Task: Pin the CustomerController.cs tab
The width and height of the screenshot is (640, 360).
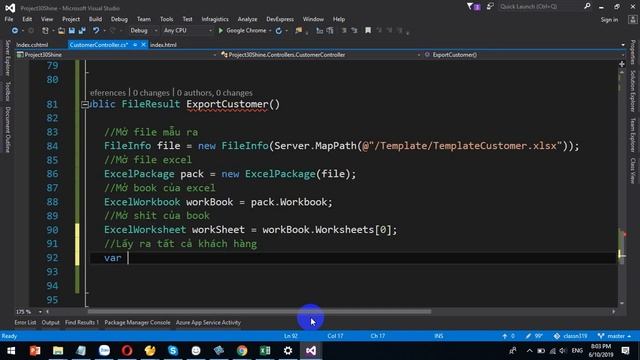Action: 135,45
